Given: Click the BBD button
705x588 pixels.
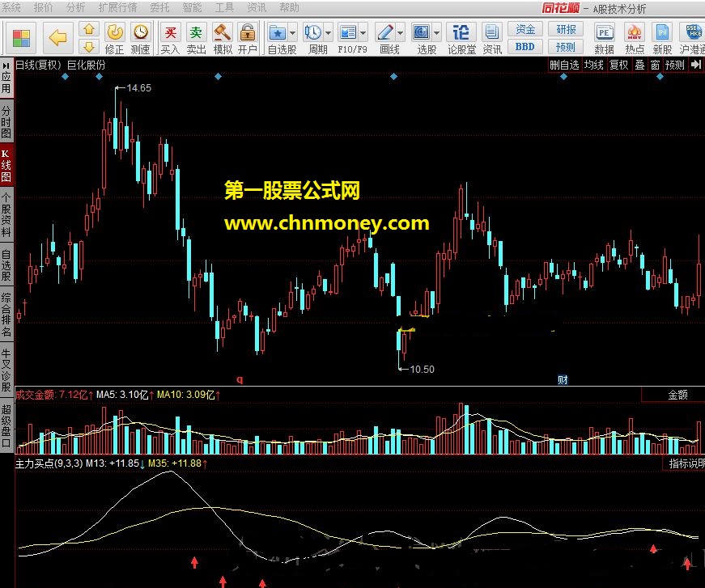Looking at the screenshot, I should tap(525, 46).
